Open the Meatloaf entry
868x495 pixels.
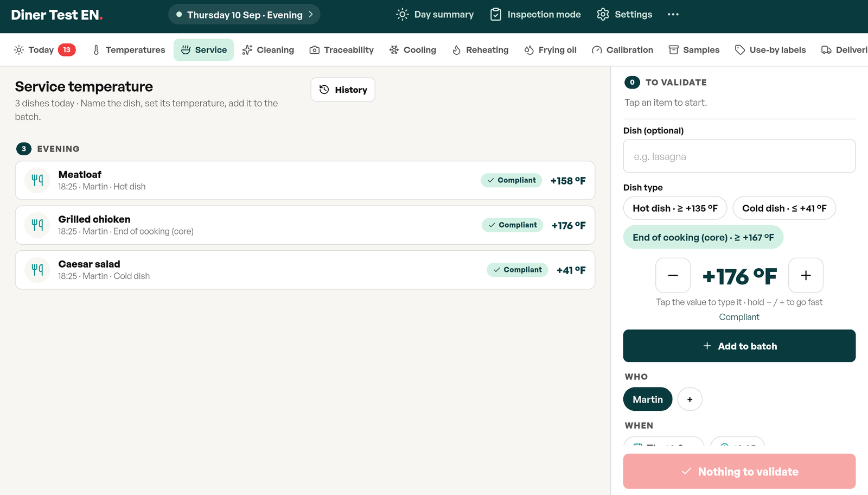(x=305, y=180)
